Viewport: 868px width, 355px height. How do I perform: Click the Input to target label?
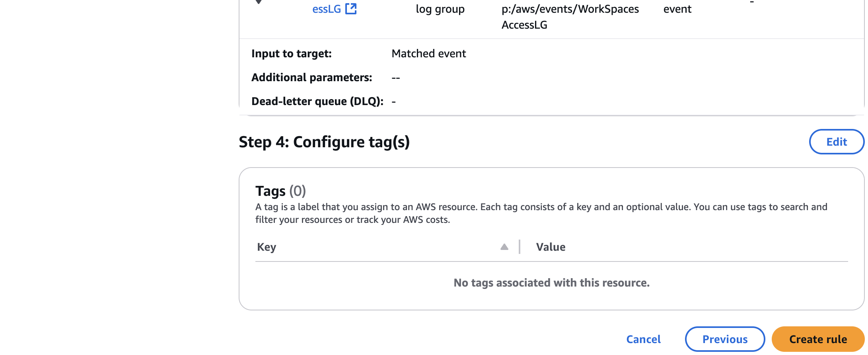click(291, 54)
